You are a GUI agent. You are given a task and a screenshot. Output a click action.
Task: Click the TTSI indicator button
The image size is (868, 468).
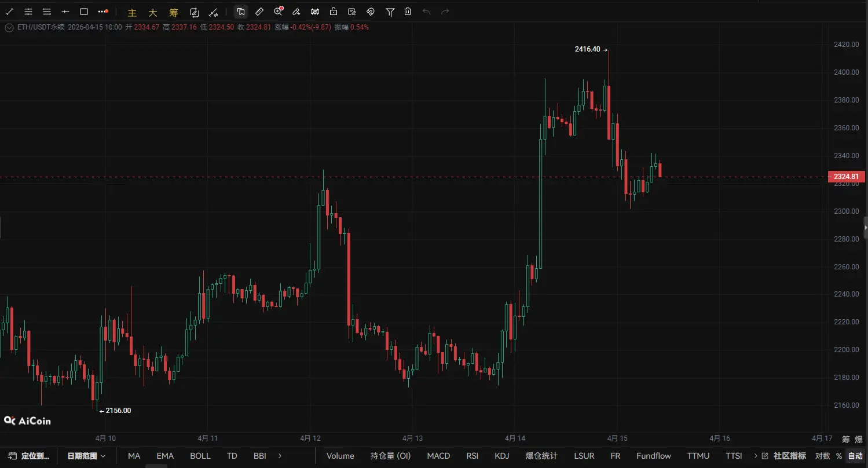(734, 456)
